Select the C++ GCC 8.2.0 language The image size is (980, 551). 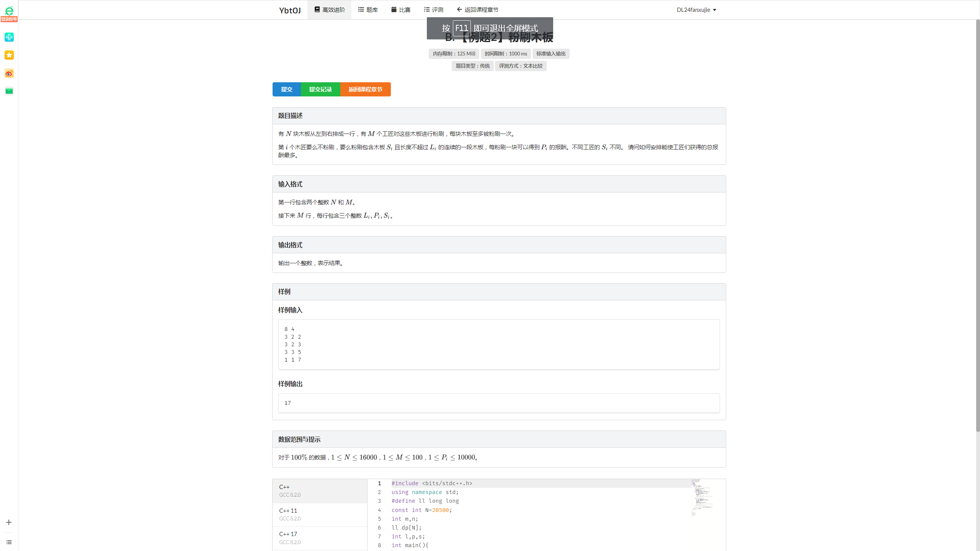click(320, 491)
